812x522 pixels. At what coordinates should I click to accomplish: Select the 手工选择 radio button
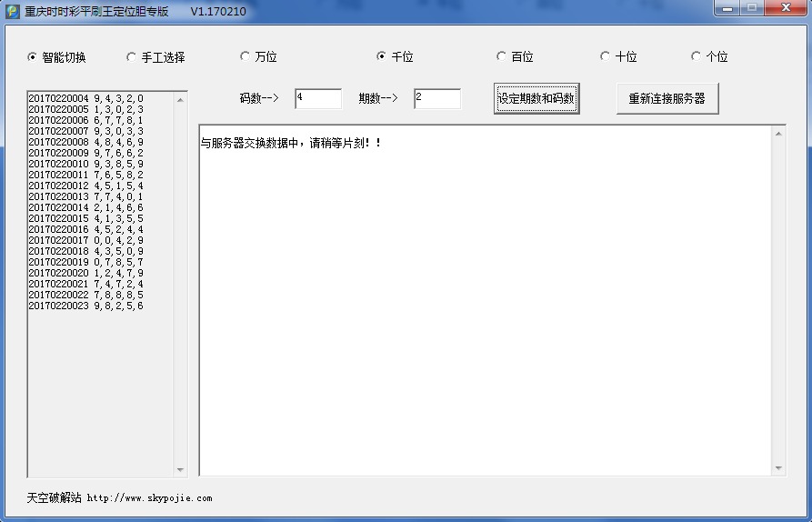(131, 57)
